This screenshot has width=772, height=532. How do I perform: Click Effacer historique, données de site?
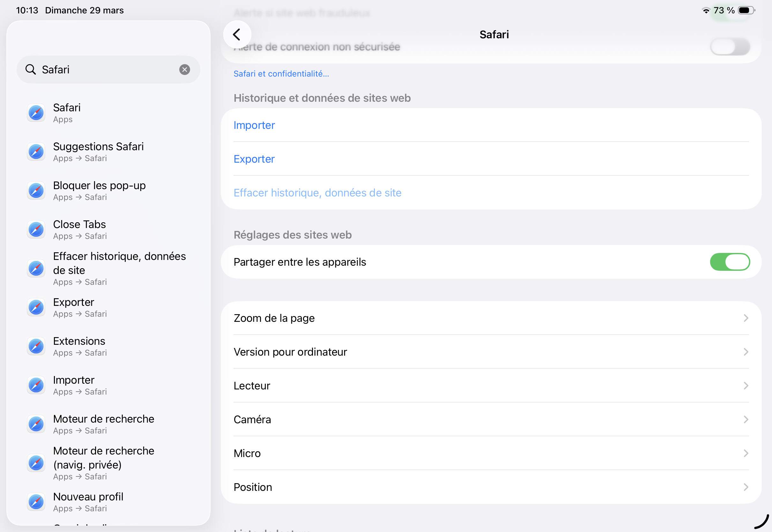pyautogui.click(x=317, y=193)
